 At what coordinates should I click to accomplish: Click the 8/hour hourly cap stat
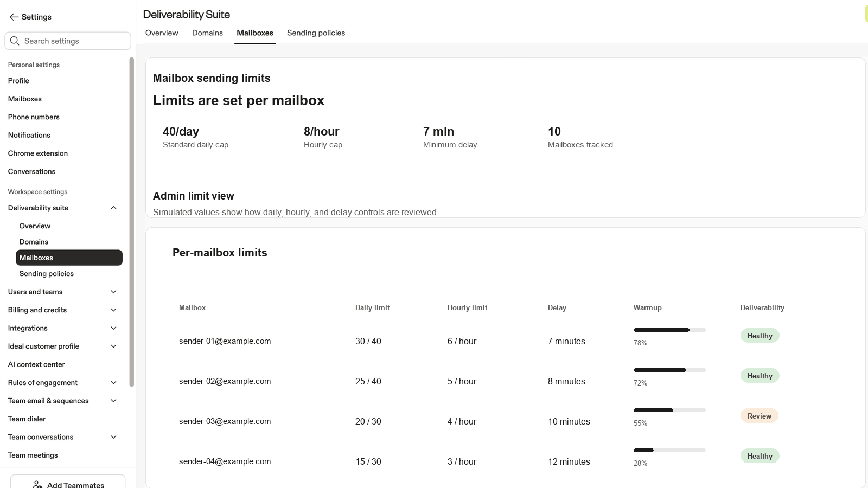323,137
